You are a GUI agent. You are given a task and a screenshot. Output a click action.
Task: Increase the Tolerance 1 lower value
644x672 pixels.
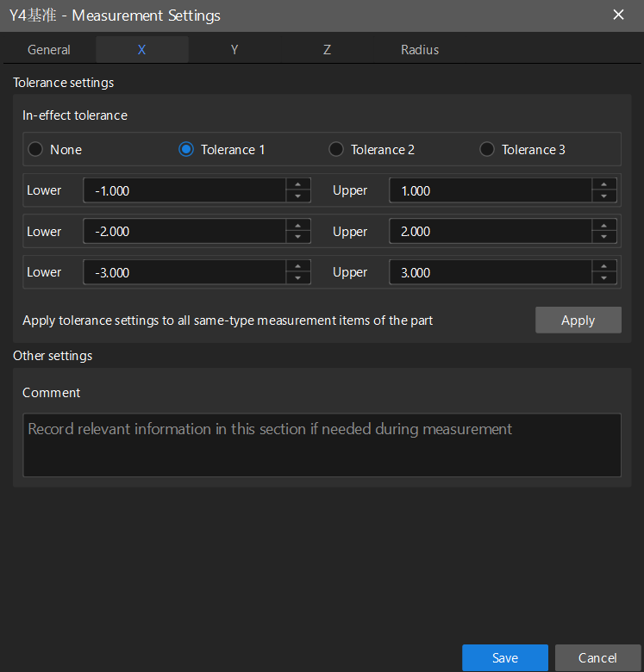[297, 184]
